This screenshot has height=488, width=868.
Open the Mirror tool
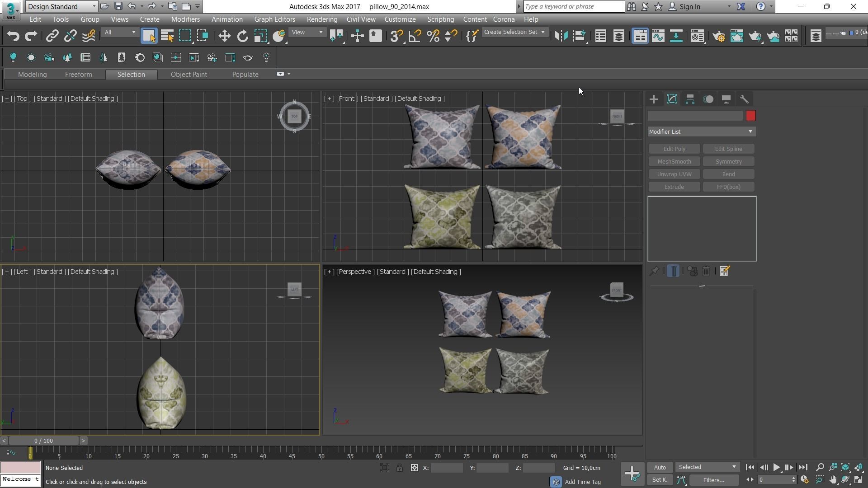[561, 36]
